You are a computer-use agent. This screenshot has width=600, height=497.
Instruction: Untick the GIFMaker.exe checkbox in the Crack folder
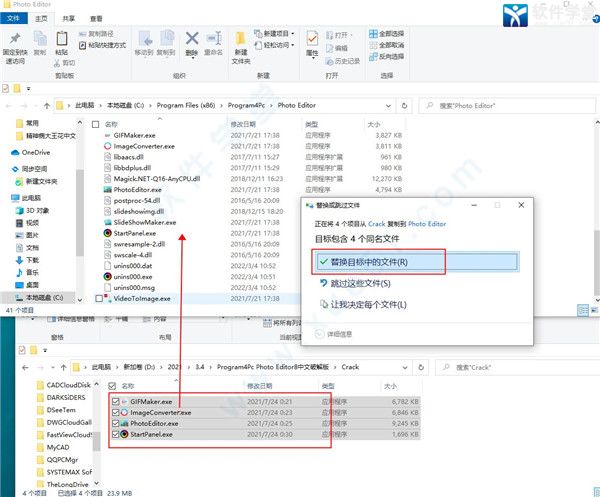coord(116,401)
